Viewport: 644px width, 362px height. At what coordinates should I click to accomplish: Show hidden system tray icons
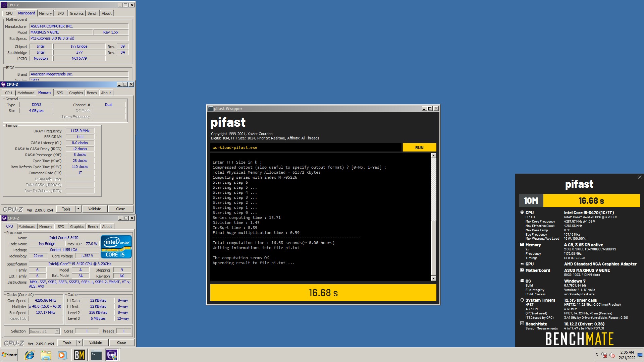tap(597, 355)
